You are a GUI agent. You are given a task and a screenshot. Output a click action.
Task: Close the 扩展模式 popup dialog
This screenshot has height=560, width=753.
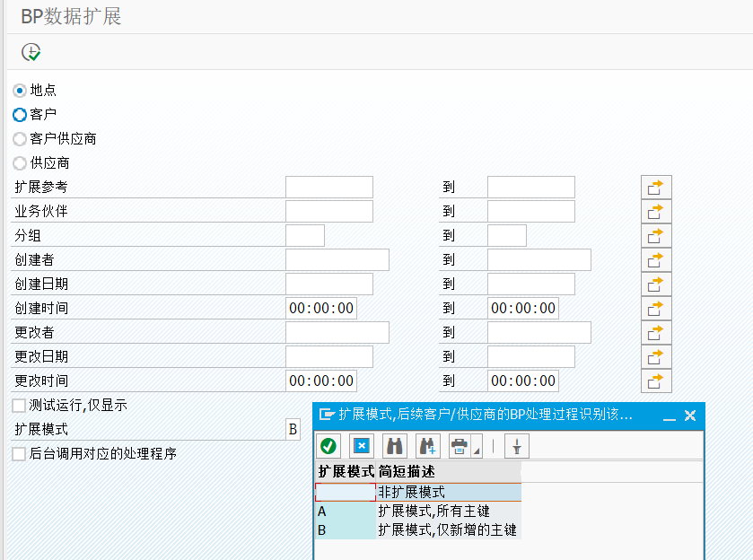click(690, 416)
